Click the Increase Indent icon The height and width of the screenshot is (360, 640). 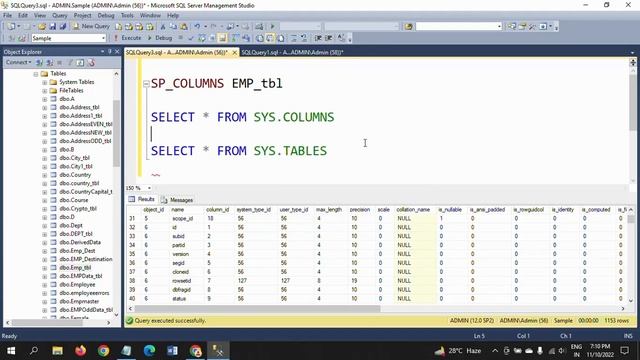click(329, 38)
